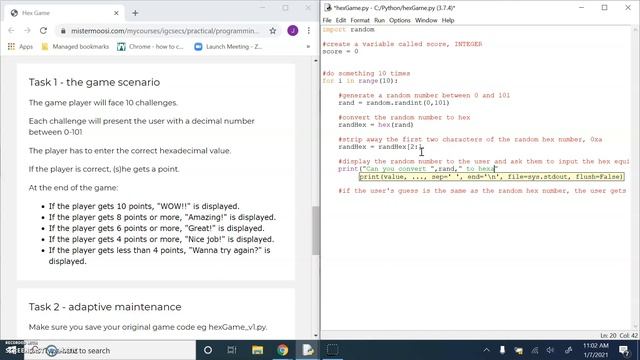The image size is (640, 360).
Task: Open the IDLE Help menu
Action: (448, 20)
